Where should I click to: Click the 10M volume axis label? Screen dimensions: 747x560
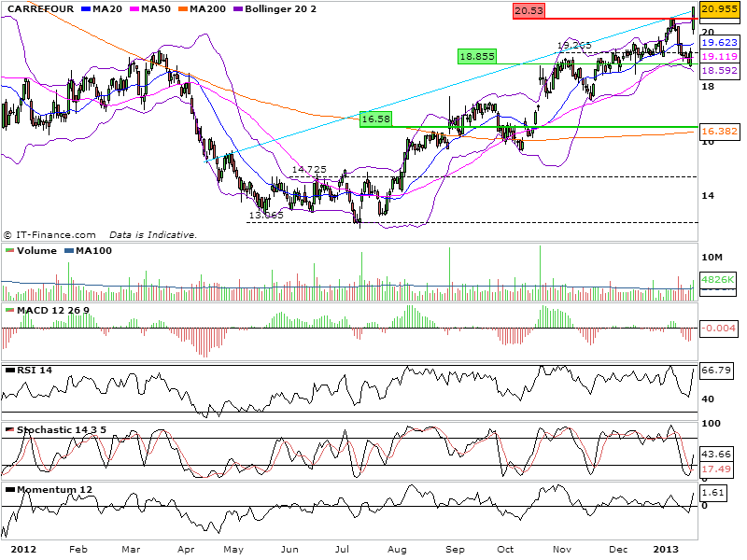click(x=712, y=258)
